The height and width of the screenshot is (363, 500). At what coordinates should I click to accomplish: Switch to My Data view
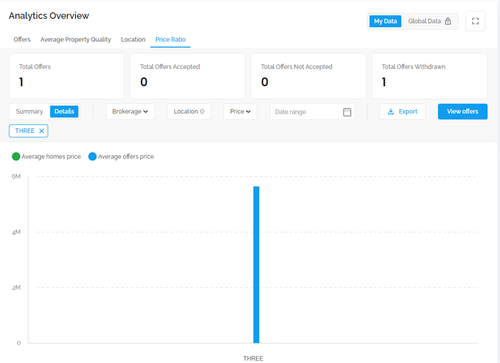(x=385, y=21)
